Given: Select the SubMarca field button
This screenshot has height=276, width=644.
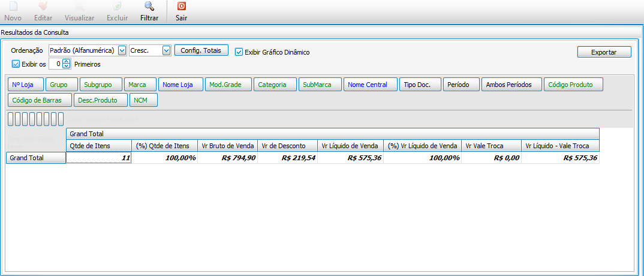Looking at the screenshot, I should (x=320, y=85).
